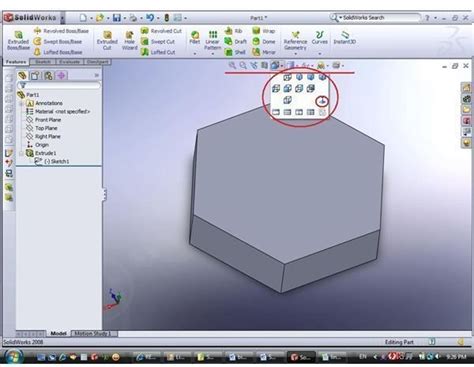Open the Model tab
This screenshot has width=474, height=367.
coord(58,333)
